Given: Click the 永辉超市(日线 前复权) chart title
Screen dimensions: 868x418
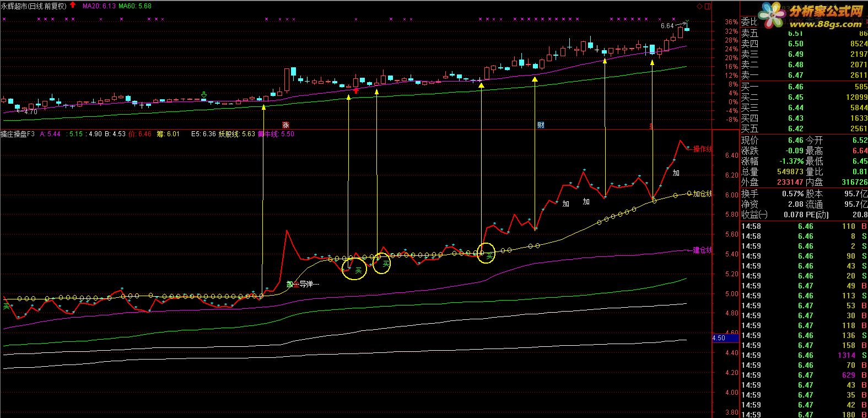Looking at the screenshot, I should click(x=34, y=6).
